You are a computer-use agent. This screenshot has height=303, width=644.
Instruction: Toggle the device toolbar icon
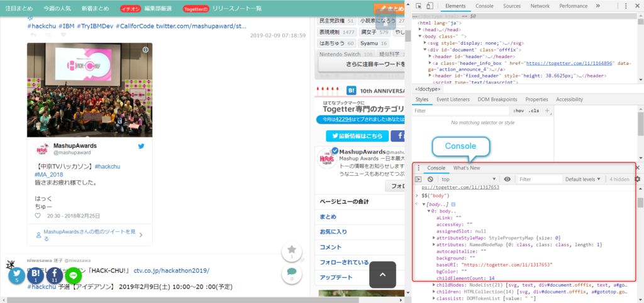click(430, 6)
